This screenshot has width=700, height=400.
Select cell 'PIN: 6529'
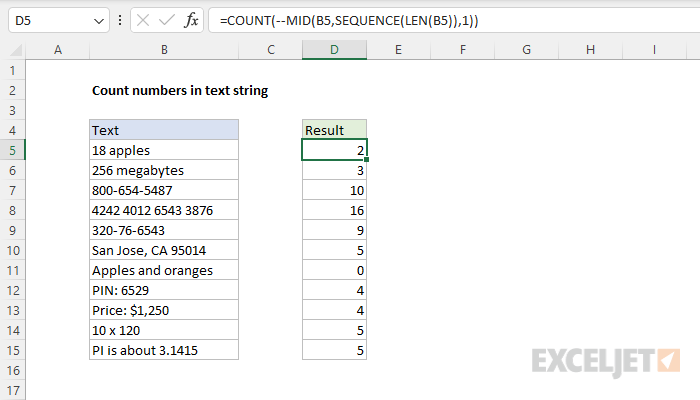pos(164,290)
